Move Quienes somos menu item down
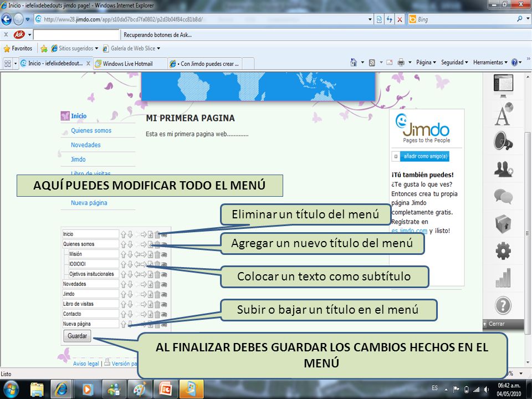 point(130,244)
